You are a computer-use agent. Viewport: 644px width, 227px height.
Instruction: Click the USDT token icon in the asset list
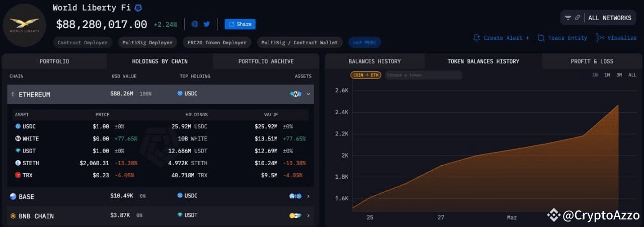(18, 151)
